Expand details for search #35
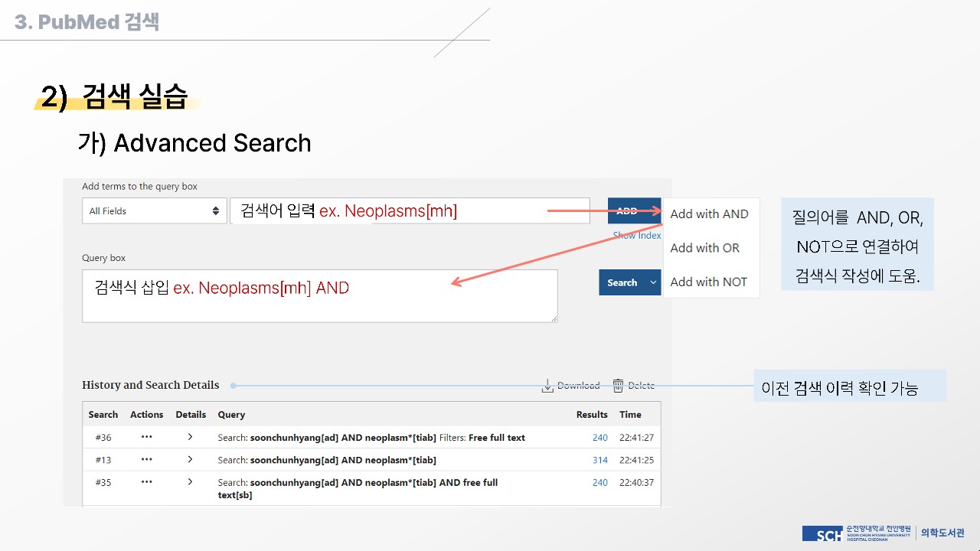The height and width of the screenshot is (551, 980). tap(190, 482)
